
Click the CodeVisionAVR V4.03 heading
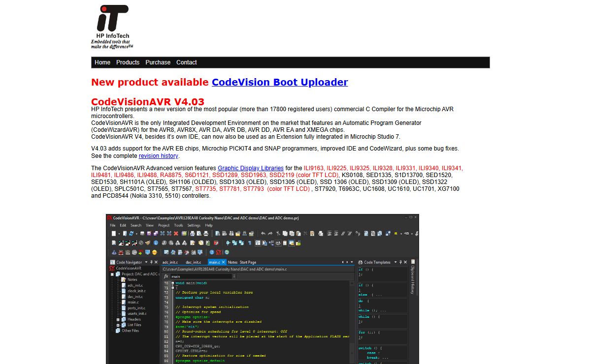pos(148,102)
